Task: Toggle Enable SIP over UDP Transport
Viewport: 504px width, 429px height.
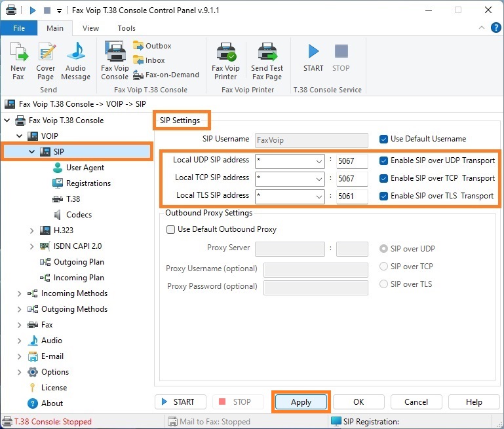Action: coord(383,160)
